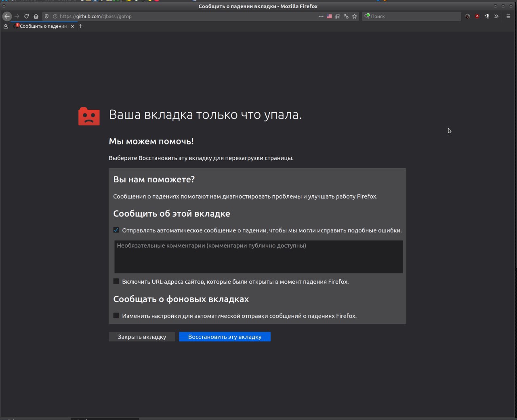The width and height of the screenshot is (517, 420).
Task: Show site information in the address bar
Action: (x=55, y=16)
